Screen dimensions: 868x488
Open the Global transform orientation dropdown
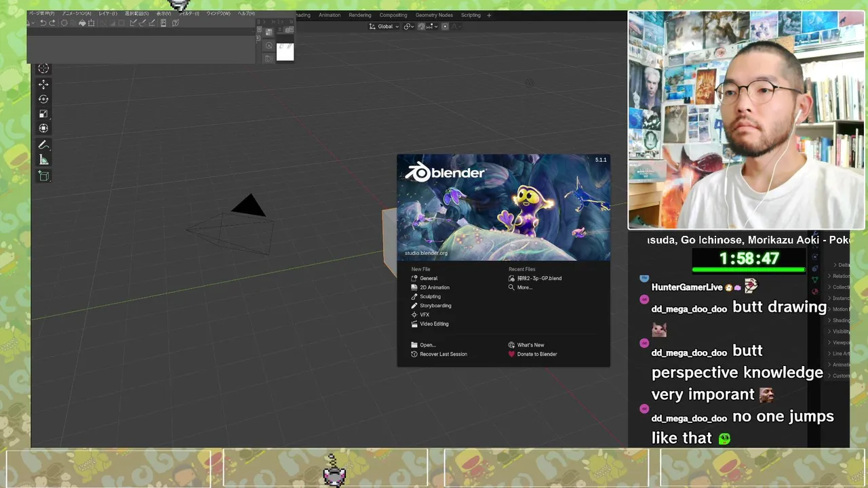click(x=384, y=26)
